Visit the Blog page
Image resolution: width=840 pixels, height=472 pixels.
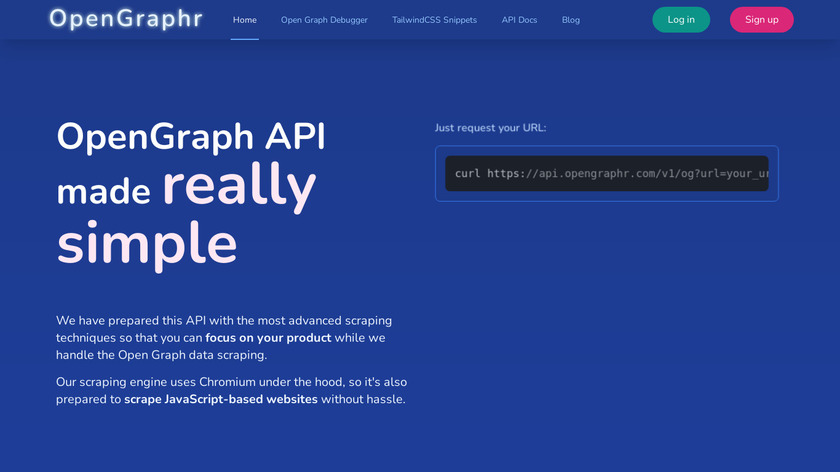[x=571, y=20]
